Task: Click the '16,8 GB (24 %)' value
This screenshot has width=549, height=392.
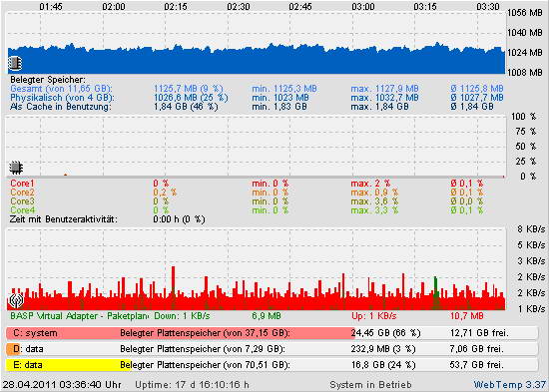Action: [383, 365]
